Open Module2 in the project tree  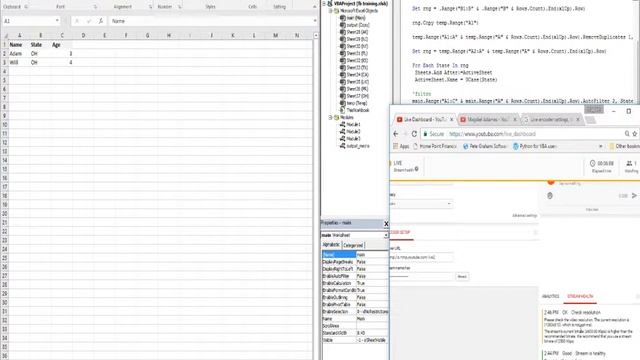pos(353,131)
